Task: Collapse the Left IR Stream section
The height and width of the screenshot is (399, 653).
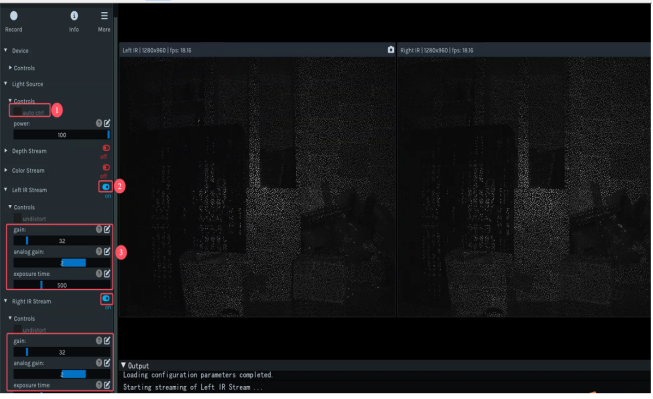Action: click(x=6, y=190)
